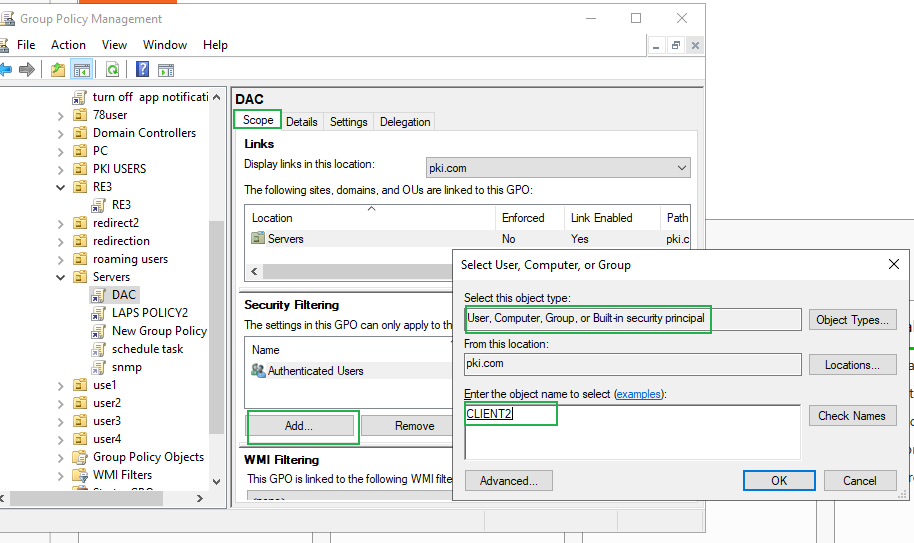
Task: Expand the 78user OU node
Action: click(61, 115)
